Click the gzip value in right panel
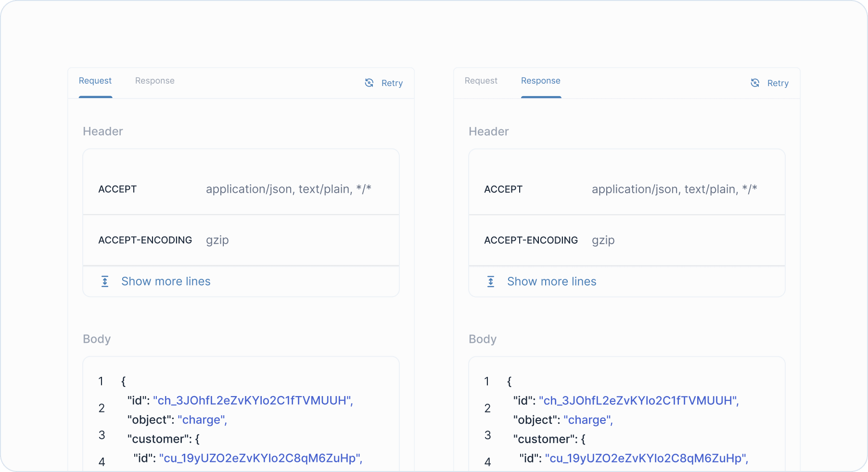Image resolution: width=868 pixels, height=472 pixels. pos(603,240)
